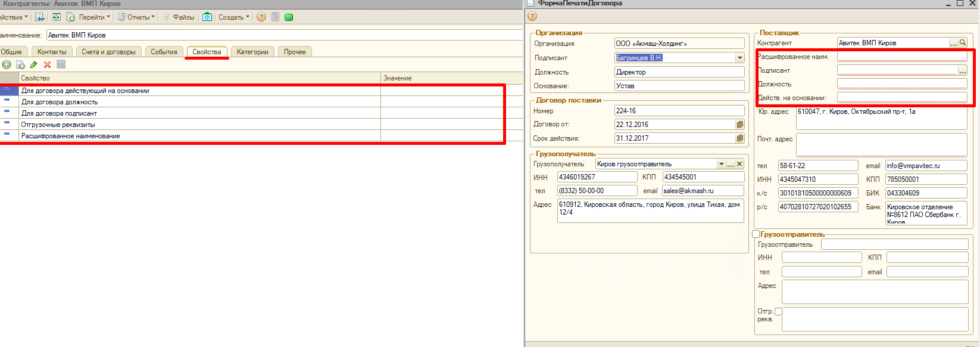Click supplier email field info@vmpavitec.ru
This screenshot has height=347, width=980.
tap(926, 166)
